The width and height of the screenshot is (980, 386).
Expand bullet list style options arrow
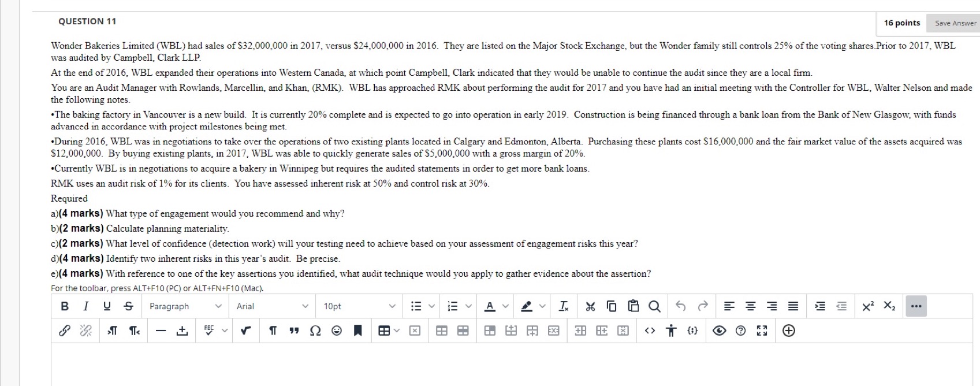click(431, 306)
